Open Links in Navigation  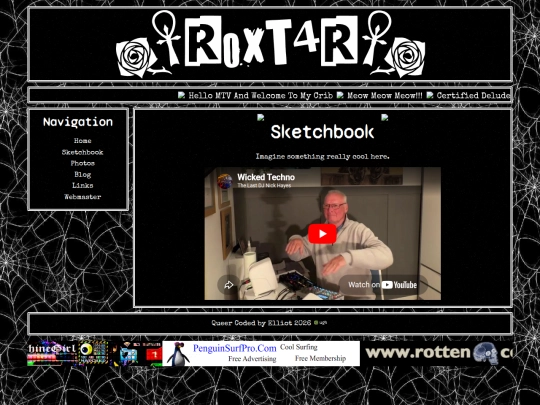(x=83, y=185)
